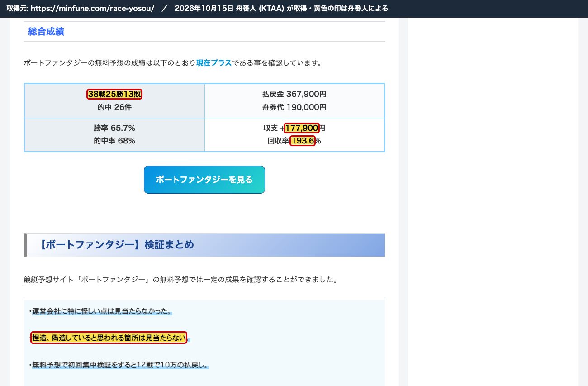This screenshot has width=588, height=386.
Task: Click the 払戻金 367,900円 value
Action: [294, 94]
